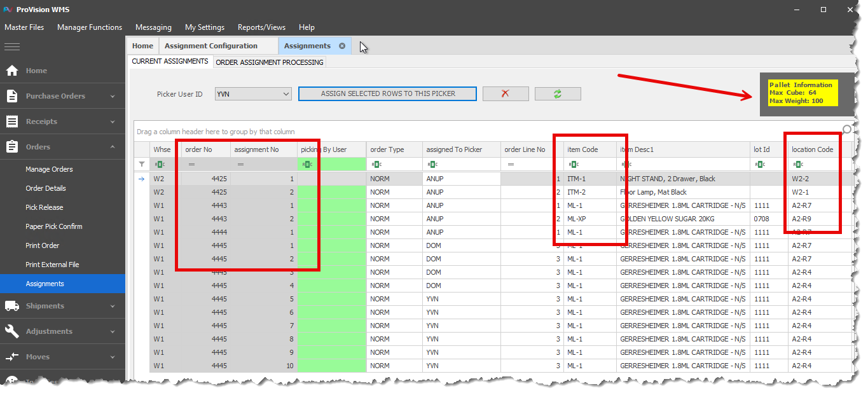The height and width of the screenshot is (393, 868).
Task: Collapse the Orders sidebar section
Action: point(113,147)
